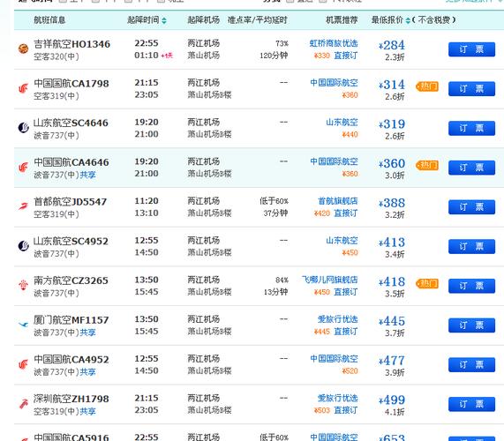Screen dimensions: 504x441
Task: Open 山东航空 vendor link on SC4646 row
Action: 342,123
